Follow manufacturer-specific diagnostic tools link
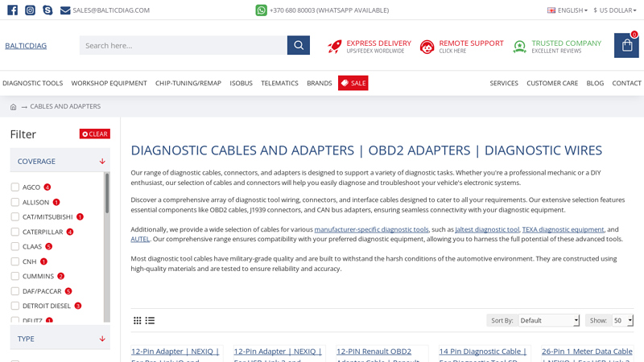Viewport: 644px width, 362px height. click(x=371, y=229)
